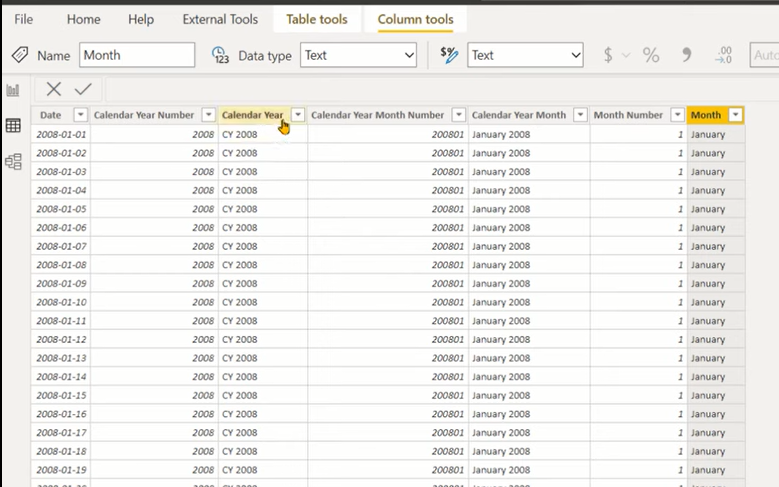
Task: Open Model view icon in sidebar
Action: click(13, 162)
